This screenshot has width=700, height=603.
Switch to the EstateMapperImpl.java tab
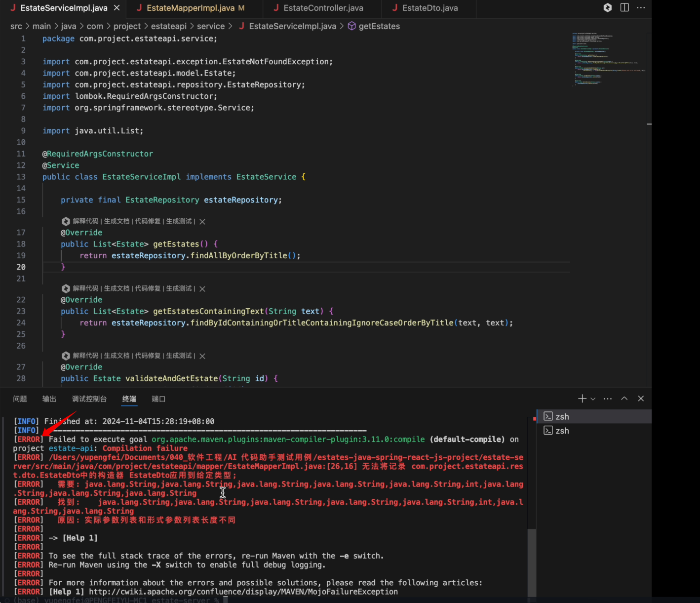191,8
